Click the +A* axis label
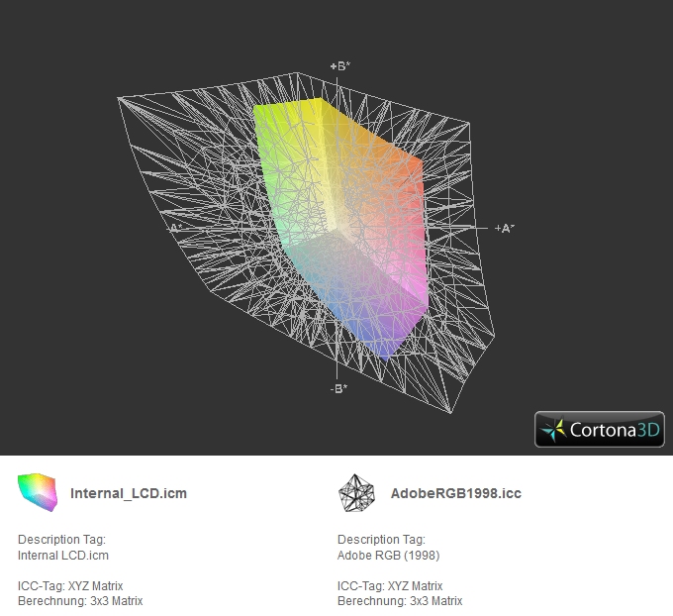The width and height of the screenshot is (673, 616). point(505,228)
